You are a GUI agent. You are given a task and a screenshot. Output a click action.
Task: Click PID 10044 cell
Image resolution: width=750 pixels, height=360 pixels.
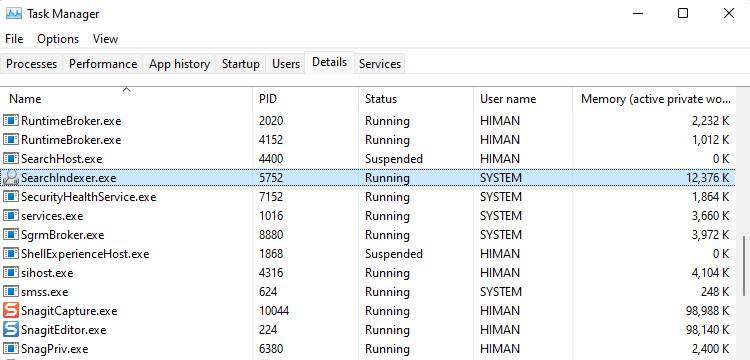(x=274, y=311)
